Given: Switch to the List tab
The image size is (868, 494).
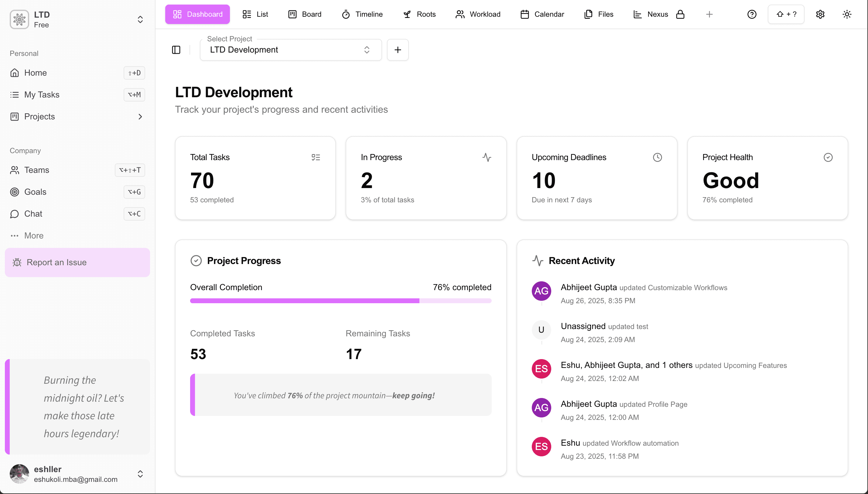Looking at the screenshot, I should tap(255, 14).
